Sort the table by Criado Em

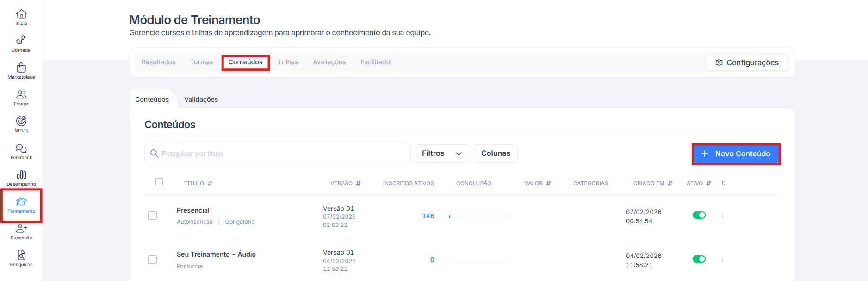(x=670, y=183)
